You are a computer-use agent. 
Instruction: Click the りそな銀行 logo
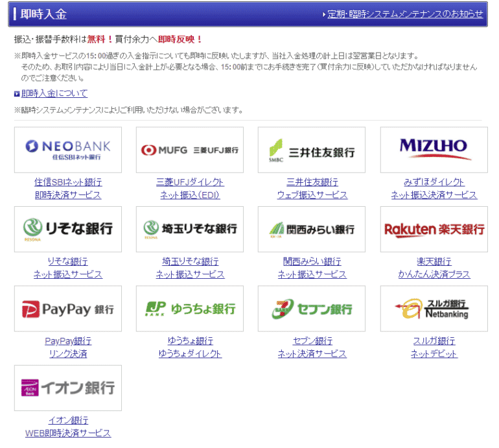[68, 230]
